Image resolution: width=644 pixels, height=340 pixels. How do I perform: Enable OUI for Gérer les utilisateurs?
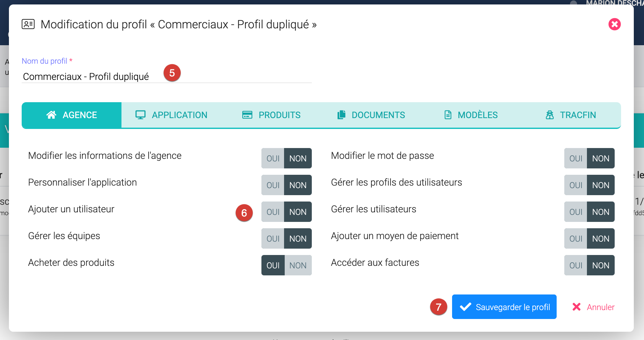pos(576,212)
